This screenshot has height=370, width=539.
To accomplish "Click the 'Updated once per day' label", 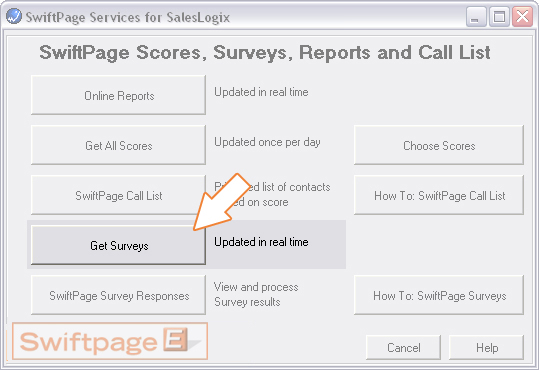I will click(267, 142).
